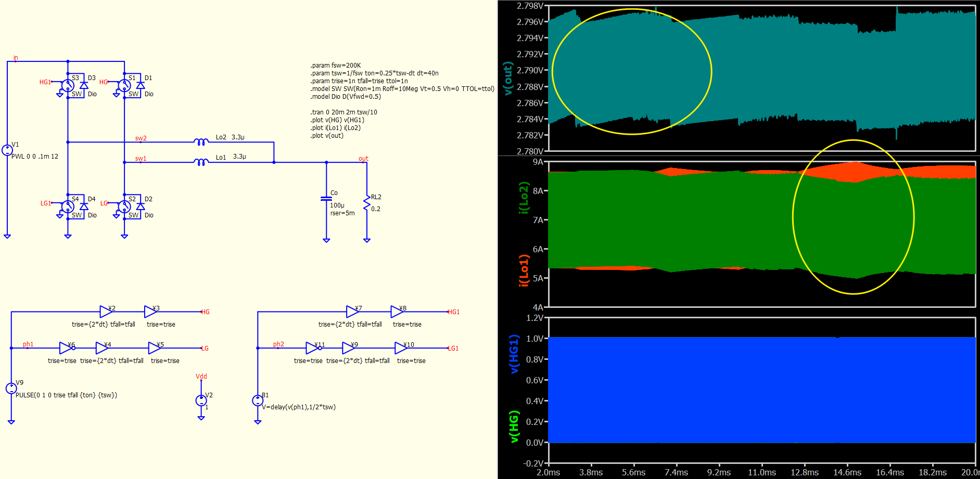Click the 'rser=5m' capacitor parameter

pos(342,213)
